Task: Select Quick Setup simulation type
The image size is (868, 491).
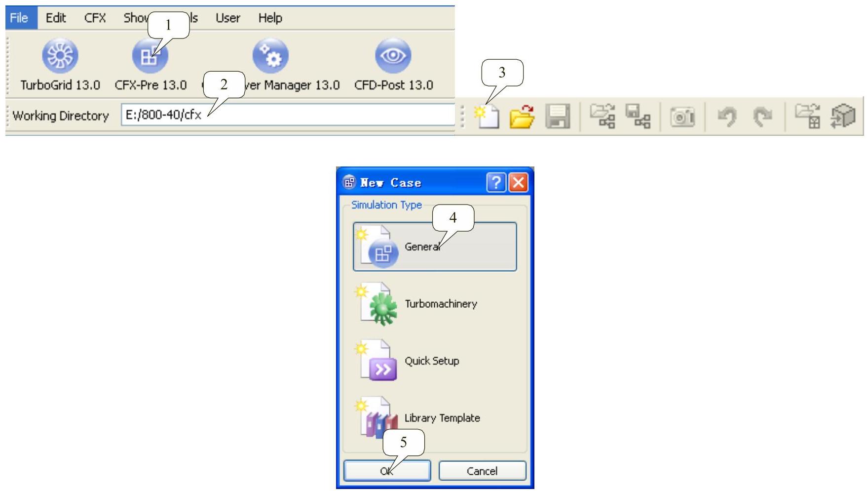Action: (x=435, y=361)
